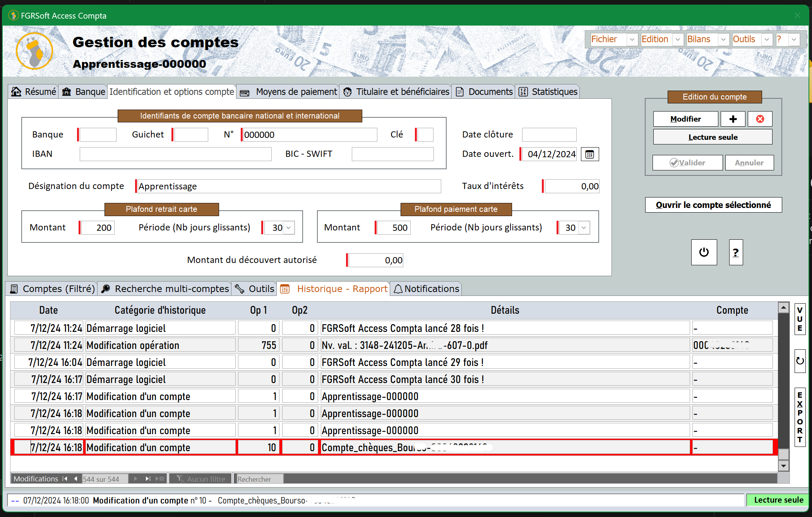Click the BIC - SWIFT input field
Viewport: 812px width, 517px height.
[392, 154]
